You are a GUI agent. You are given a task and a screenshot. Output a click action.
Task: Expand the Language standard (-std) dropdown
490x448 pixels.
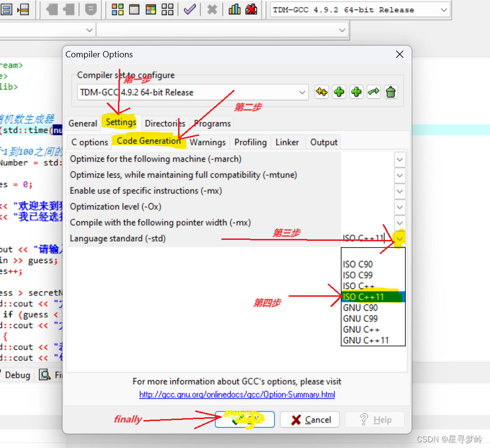pos(399,238)
